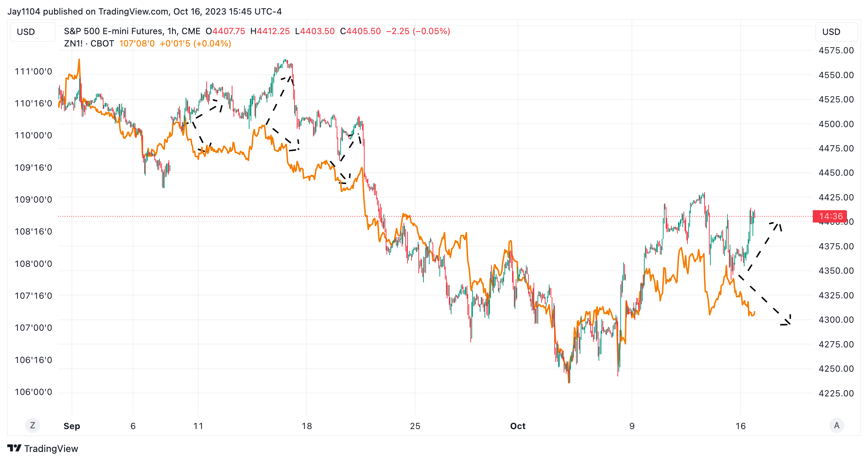Click the 4250.00 price axis label
The image size is (868, 461).
click(836, 369)
